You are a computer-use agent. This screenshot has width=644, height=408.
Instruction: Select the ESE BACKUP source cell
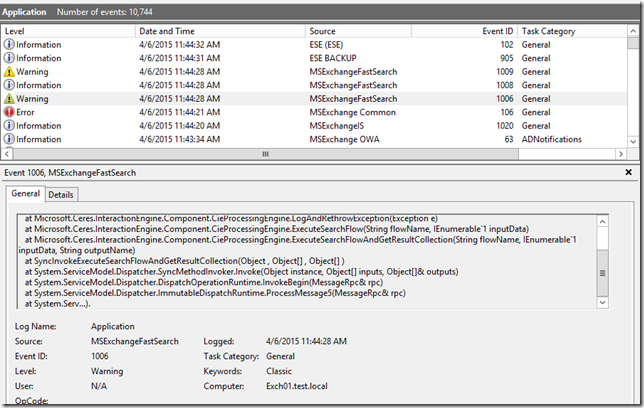pyautogui.click(x=333, y=58)
